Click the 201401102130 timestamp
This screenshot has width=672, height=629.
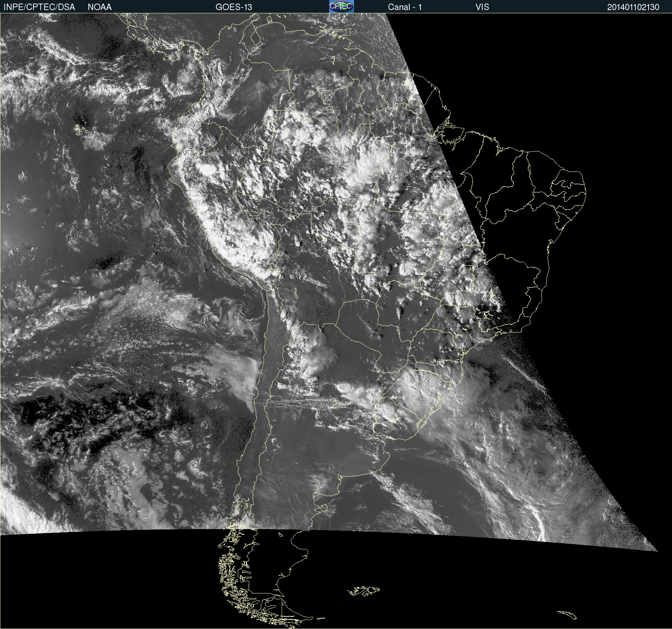633,7
